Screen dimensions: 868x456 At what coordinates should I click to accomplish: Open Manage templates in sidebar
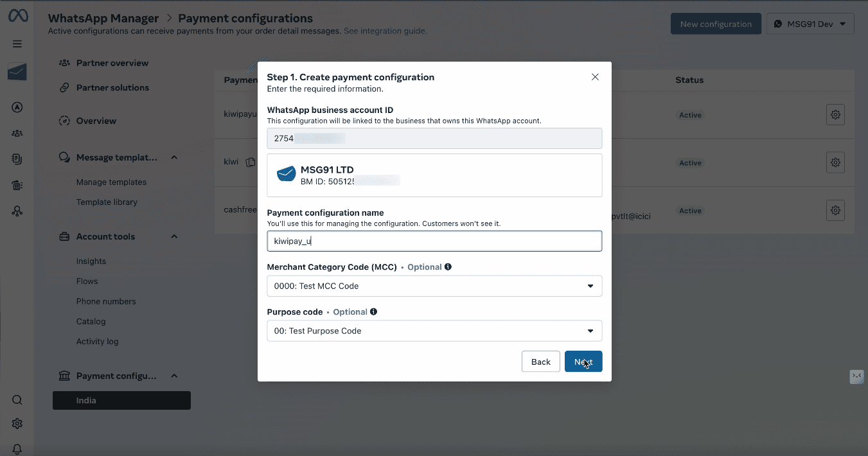[x=111, y=182]
